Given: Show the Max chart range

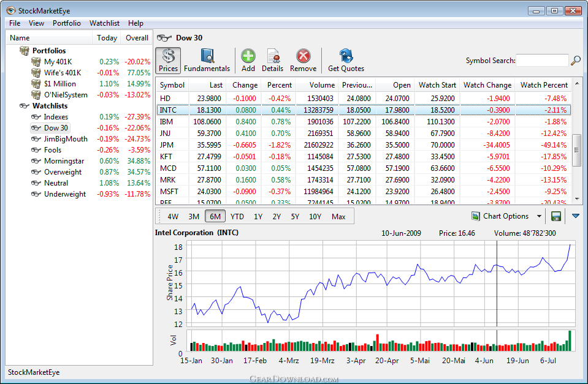Looking at the screenshot, I should point(338,217).
